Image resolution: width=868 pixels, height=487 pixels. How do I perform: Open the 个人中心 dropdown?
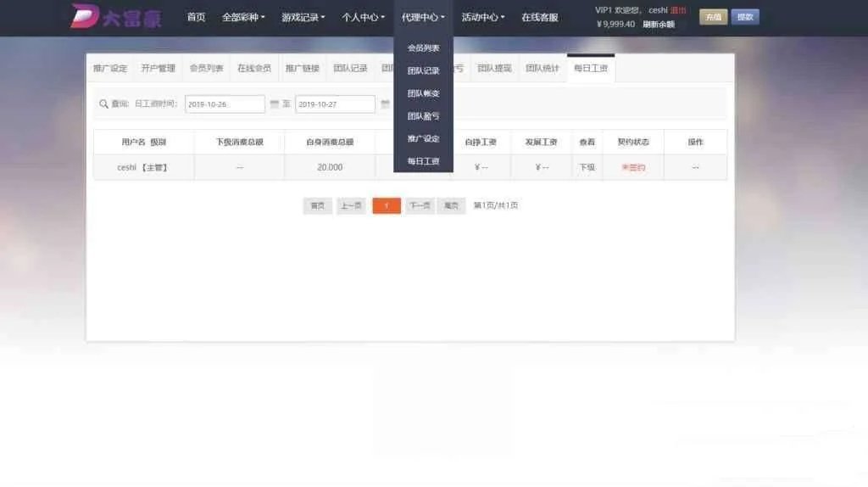coord(363,17)
